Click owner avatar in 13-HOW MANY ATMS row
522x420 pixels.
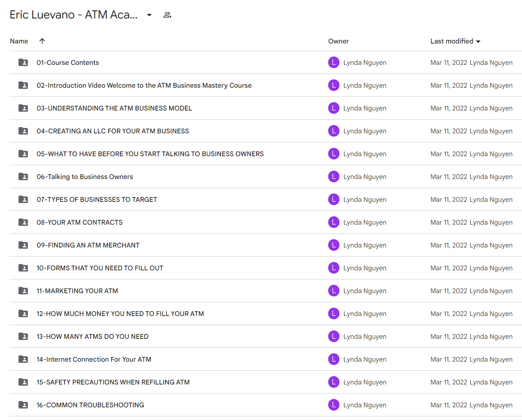pos(334,336)
